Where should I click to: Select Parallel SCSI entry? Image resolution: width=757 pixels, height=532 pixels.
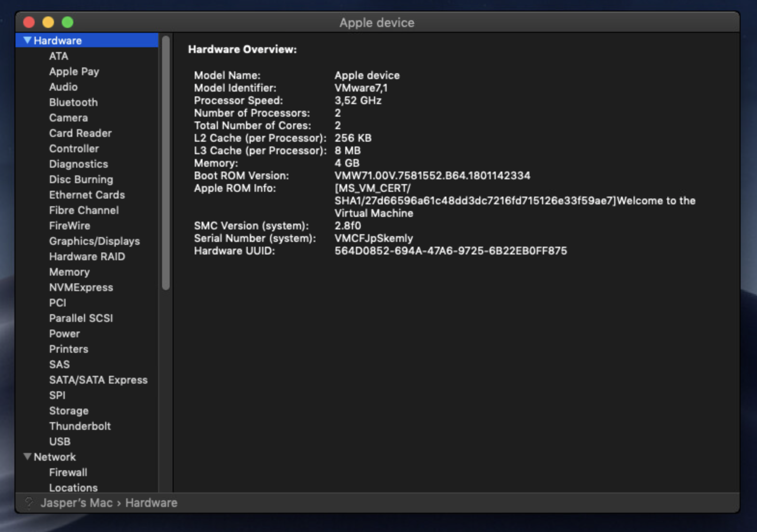pos(81,318)
